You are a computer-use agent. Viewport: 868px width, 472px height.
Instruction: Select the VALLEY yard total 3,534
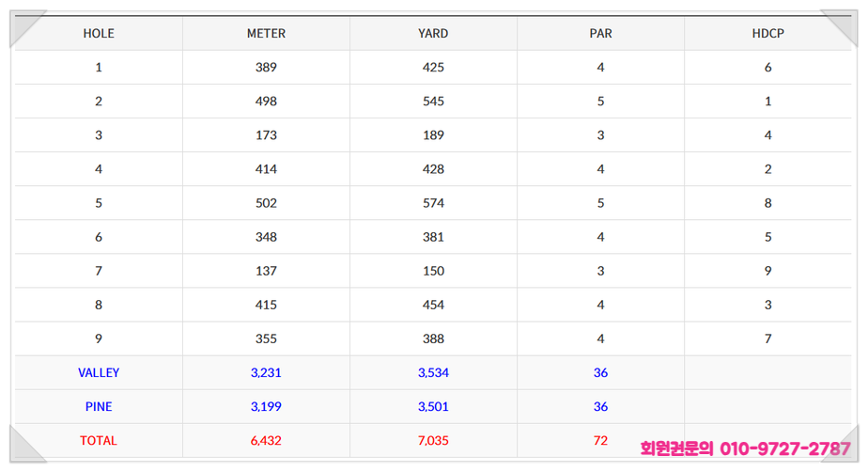433,373
